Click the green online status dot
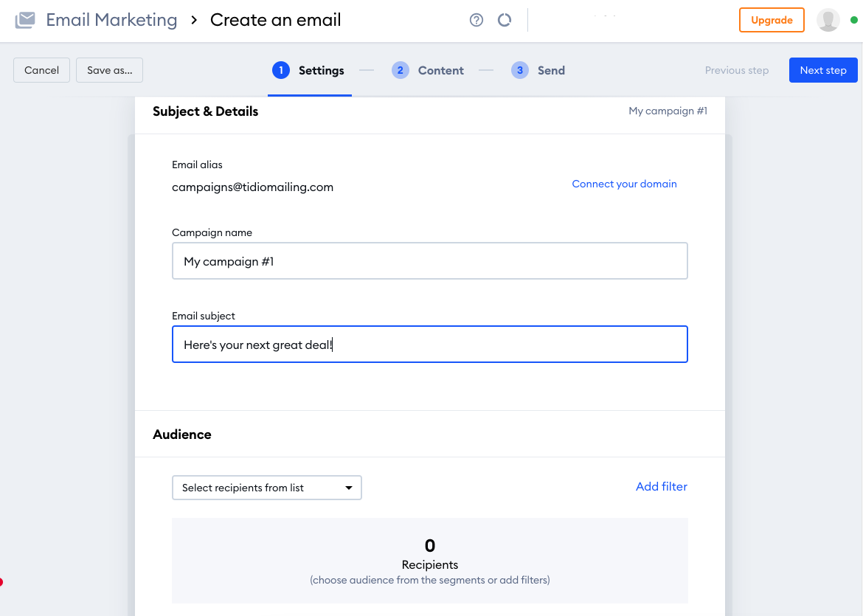The image size is (863, 616). tap(853, 21)
